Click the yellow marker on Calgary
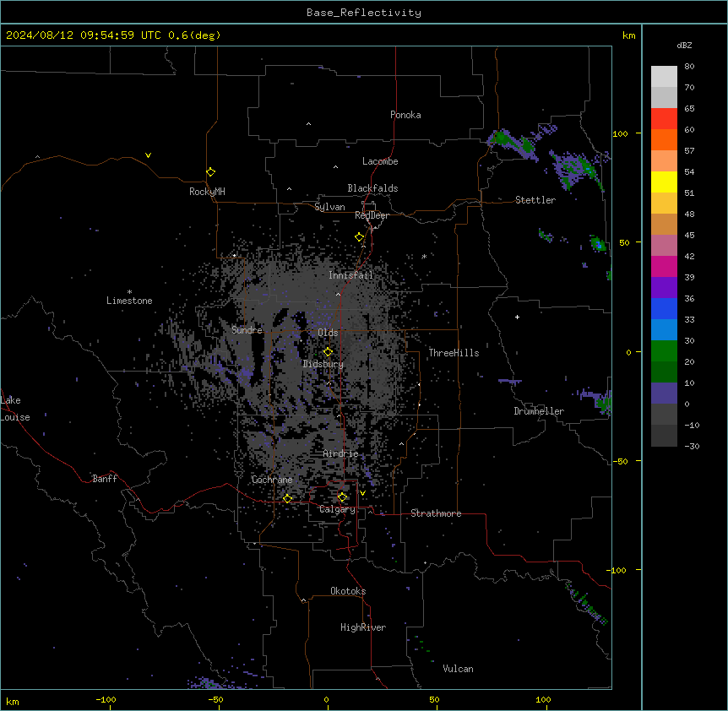The height and width of the screenshot is (711, 728). 342,497
